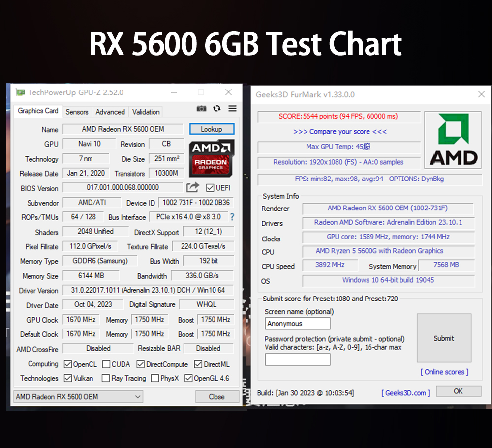Click the Windows 10 64-bit build field
The height and width of the screenshot is (448, 492).
point(389,280)
